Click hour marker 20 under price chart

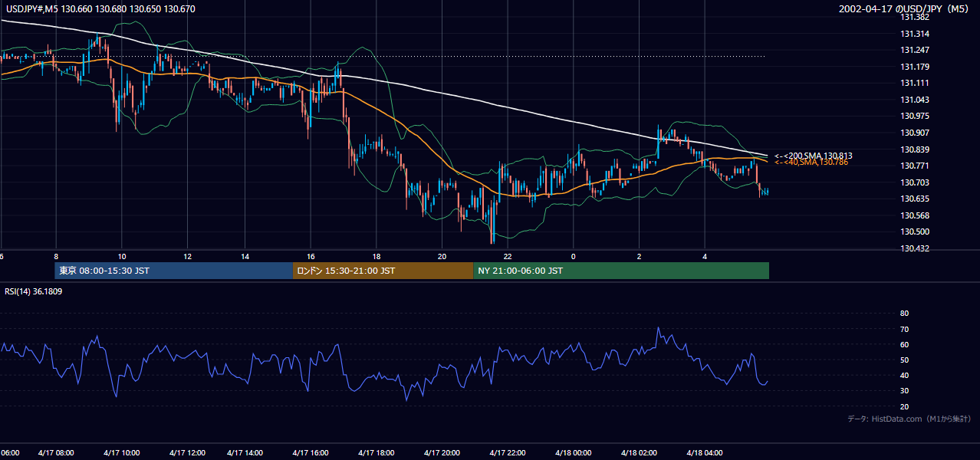[442, 257]
